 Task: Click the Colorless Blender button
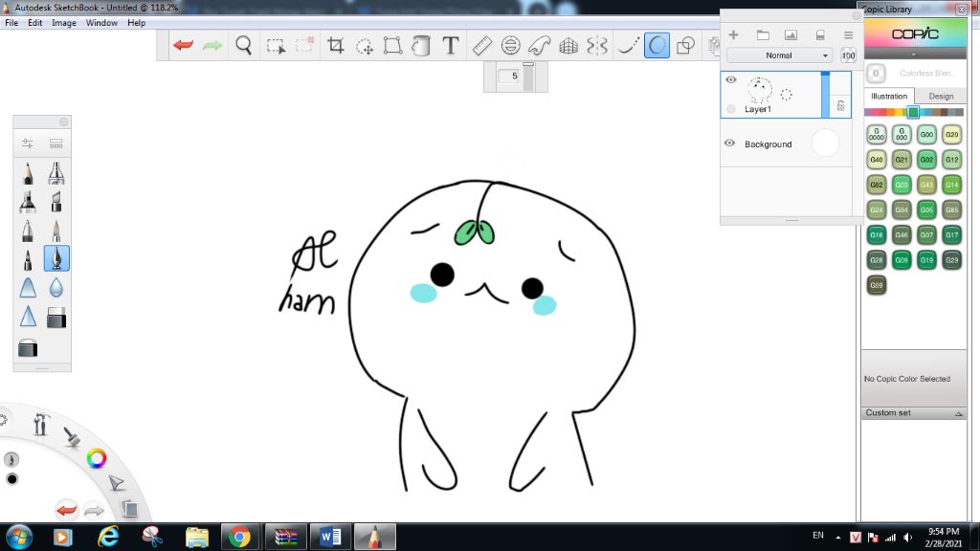click(x=876, y=73)
